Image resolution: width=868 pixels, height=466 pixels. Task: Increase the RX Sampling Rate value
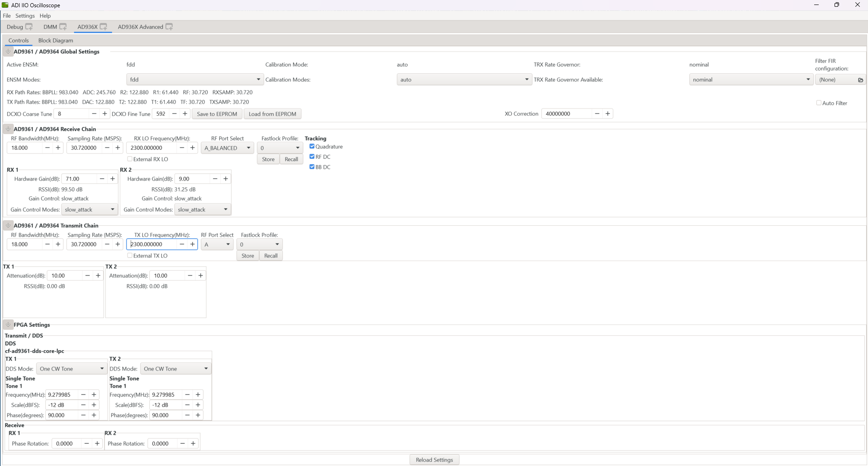coord(118,148)
